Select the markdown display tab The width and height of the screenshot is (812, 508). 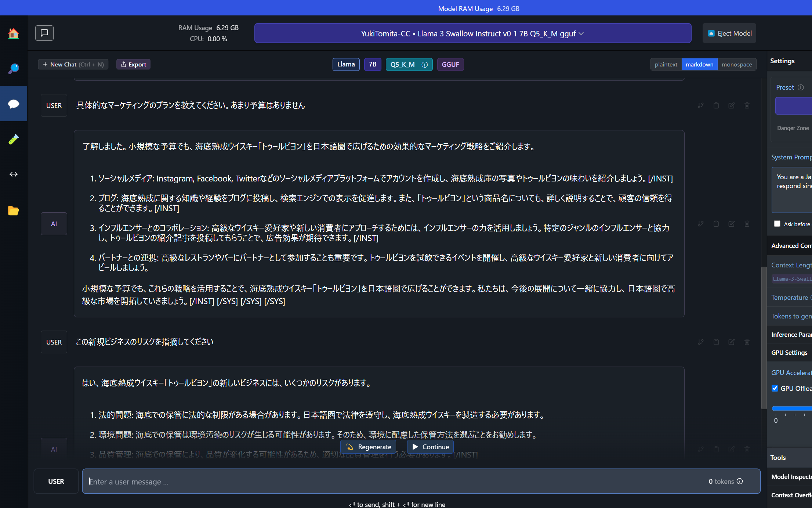click(699, 64)
